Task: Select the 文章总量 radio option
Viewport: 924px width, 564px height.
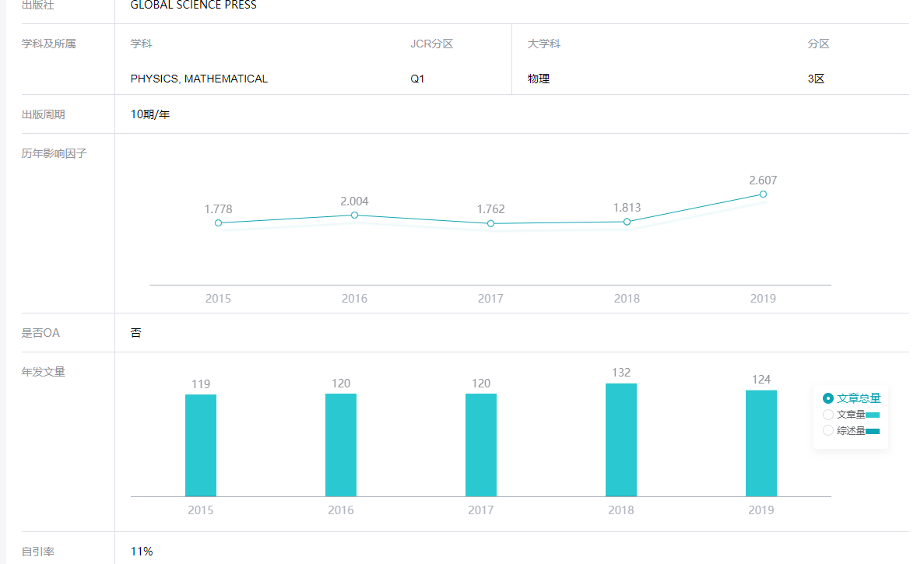Action: (x=828, y=398)
